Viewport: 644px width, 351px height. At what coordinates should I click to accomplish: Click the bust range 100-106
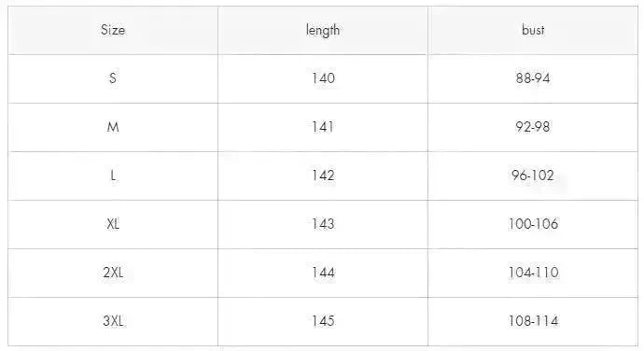point(533,224)
